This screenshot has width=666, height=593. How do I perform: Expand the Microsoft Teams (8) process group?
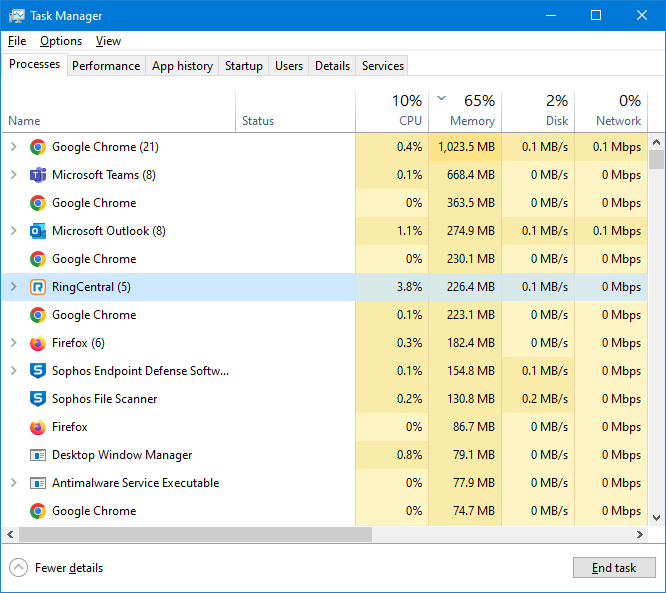pos(13,175)
